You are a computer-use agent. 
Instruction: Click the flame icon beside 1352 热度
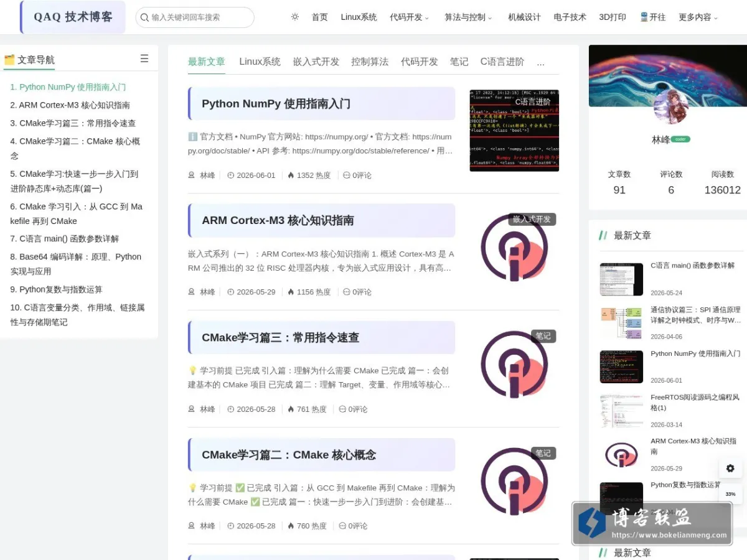(x=291, y=175)
